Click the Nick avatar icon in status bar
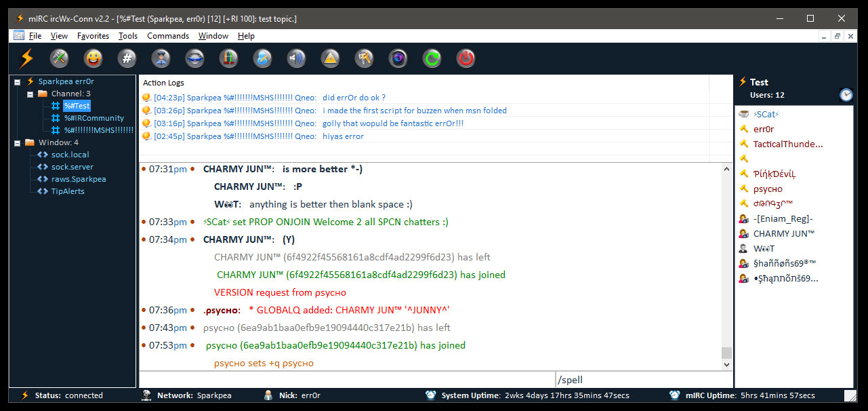The width and height of the screenshot is (868, 411). [268, 395]
